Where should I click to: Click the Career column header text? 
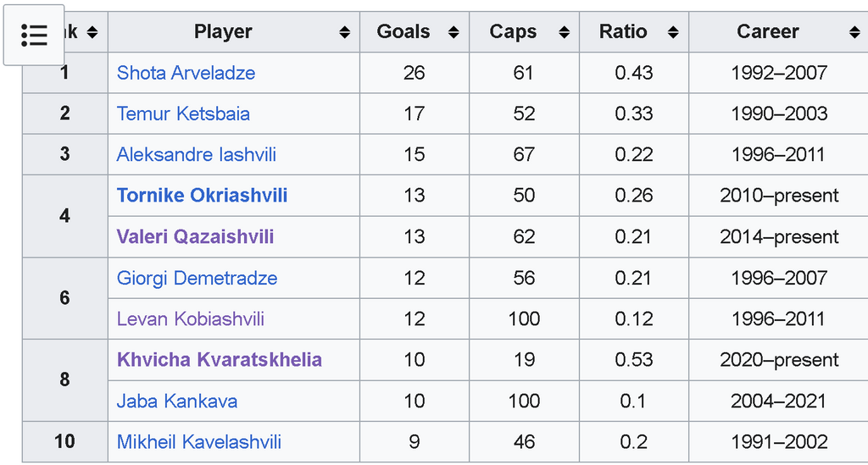(767, 32)
